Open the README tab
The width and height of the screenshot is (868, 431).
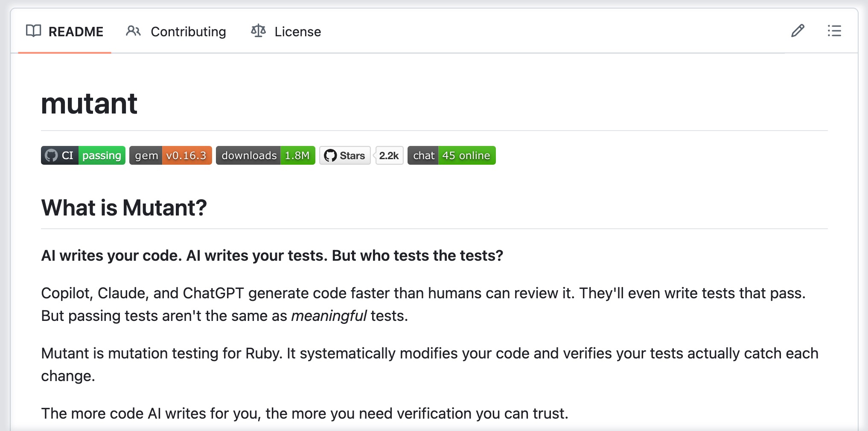pos(64,32)
